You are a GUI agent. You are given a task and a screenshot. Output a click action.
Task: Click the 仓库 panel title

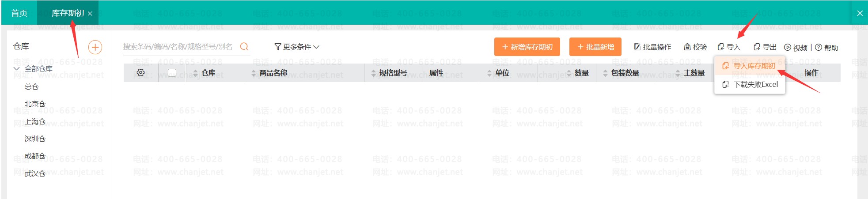point(21,46)
